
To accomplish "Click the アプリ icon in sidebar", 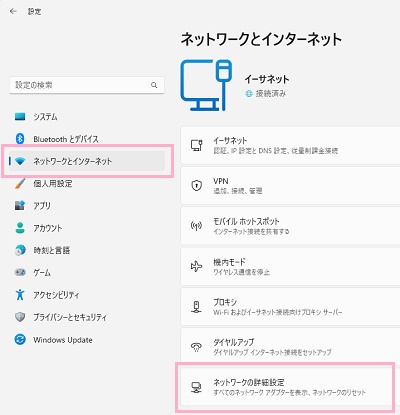I will point(20,205).
